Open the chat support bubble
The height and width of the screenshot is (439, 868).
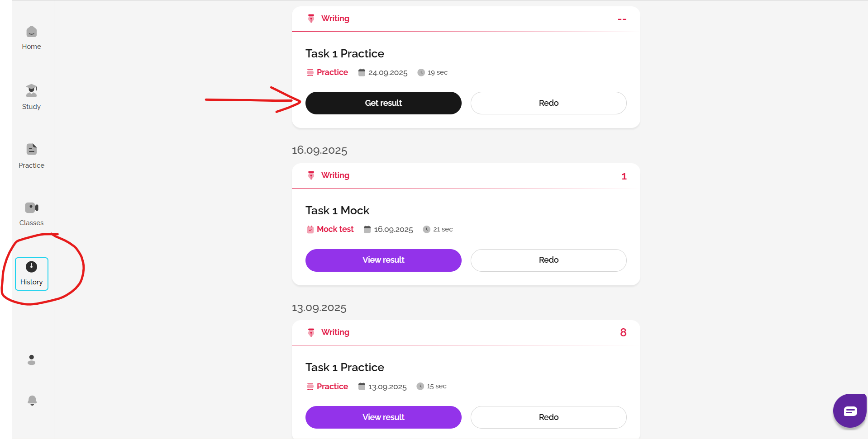click(849, 411)
